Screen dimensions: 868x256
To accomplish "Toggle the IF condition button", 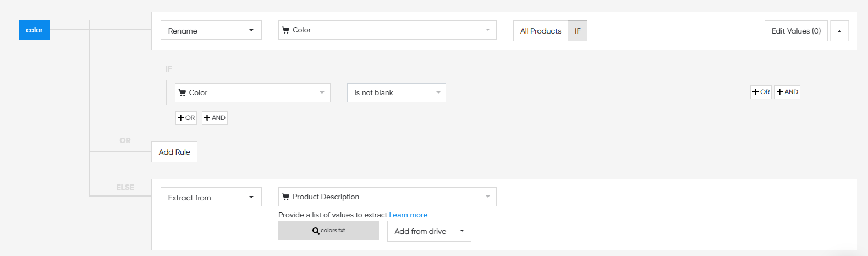I will 578,31.
